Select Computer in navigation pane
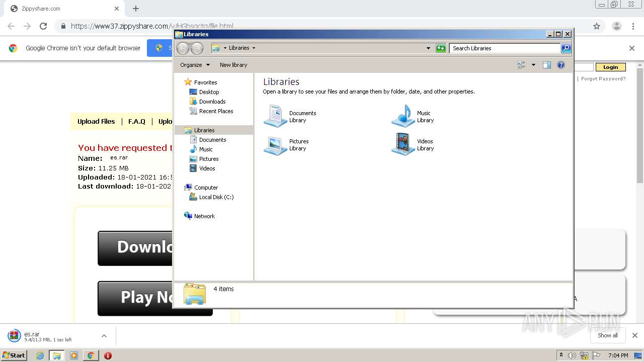 [x=206, y=188]
